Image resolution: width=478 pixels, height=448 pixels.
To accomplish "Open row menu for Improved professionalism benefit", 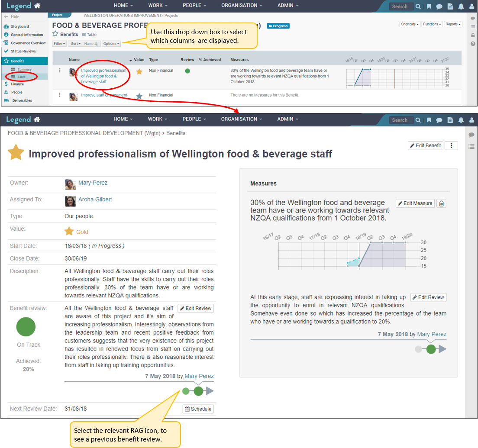I will tap(59, 71).
